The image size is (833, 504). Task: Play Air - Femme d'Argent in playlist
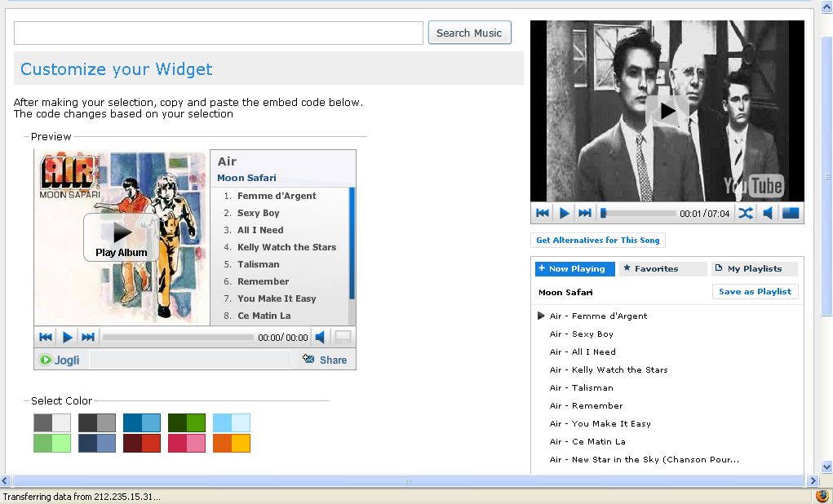(599, 316)
